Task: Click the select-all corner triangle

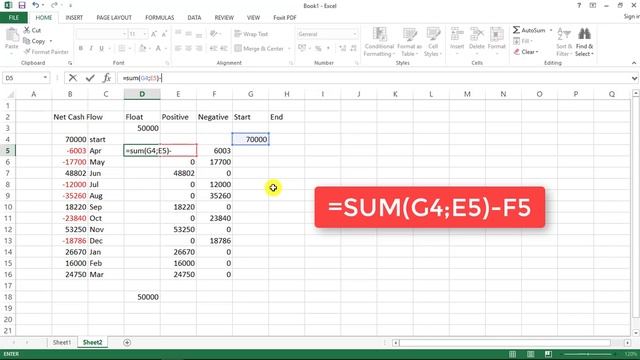Action: (x=10, y=94)
